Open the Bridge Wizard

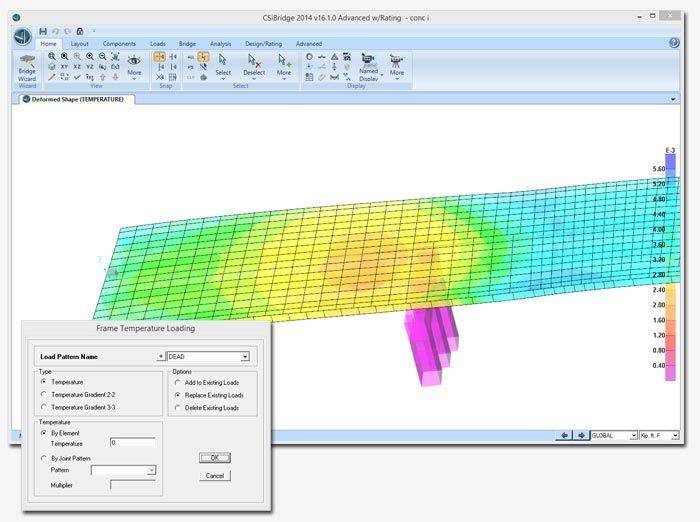[27, 68]
